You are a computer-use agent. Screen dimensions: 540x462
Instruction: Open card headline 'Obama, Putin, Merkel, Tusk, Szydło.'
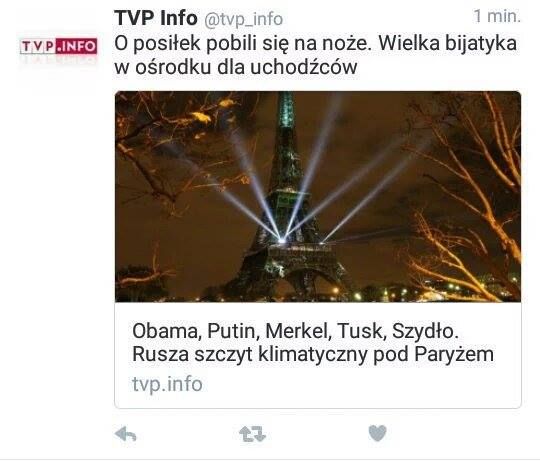[295, 331]
